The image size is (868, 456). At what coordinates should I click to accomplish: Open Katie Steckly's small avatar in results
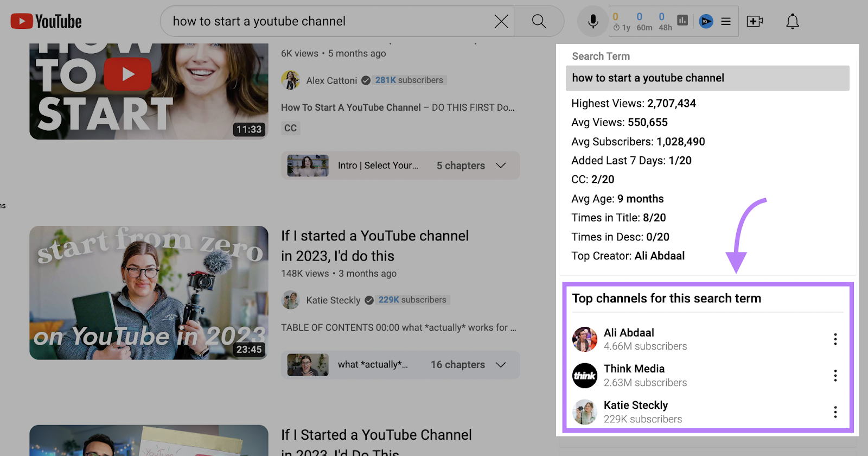coord(290,300)
